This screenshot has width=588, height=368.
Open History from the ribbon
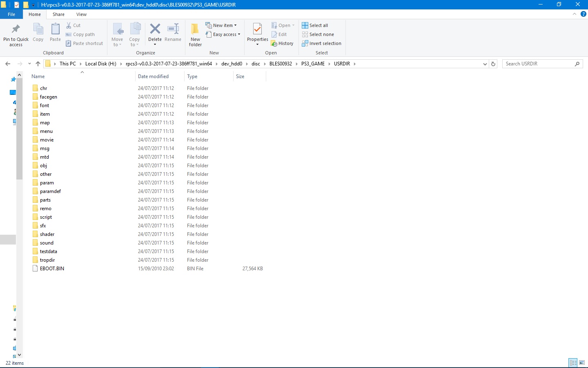click(282, 43)
